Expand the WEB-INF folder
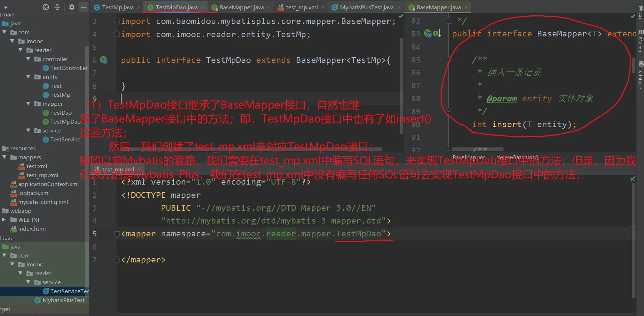 [x=4, y=220]
